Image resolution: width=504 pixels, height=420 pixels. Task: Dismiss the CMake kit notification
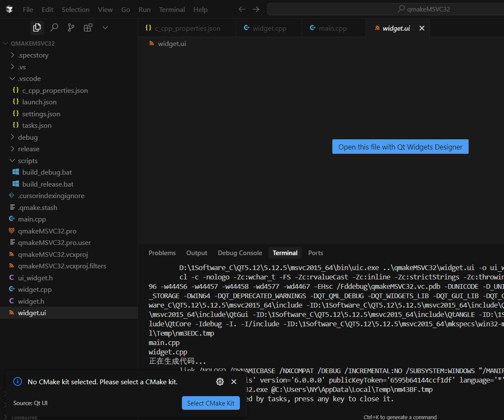click(x=233, y=382)
